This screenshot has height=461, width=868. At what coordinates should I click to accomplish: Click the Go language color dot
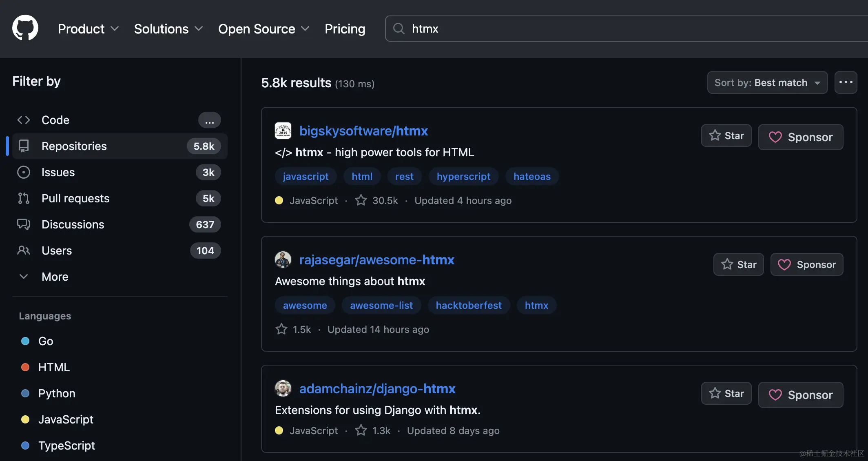(25, 341)
